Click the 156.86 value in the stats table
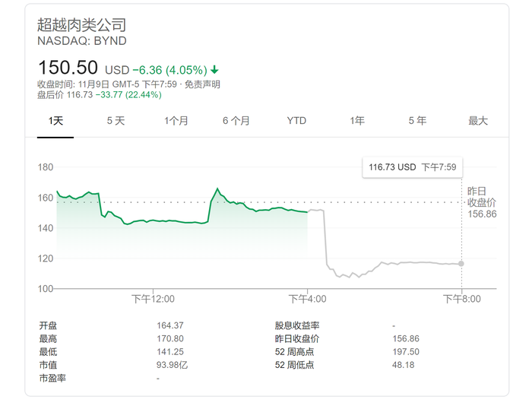This screenshot has height=406, width=532. [x=406, y=339]
